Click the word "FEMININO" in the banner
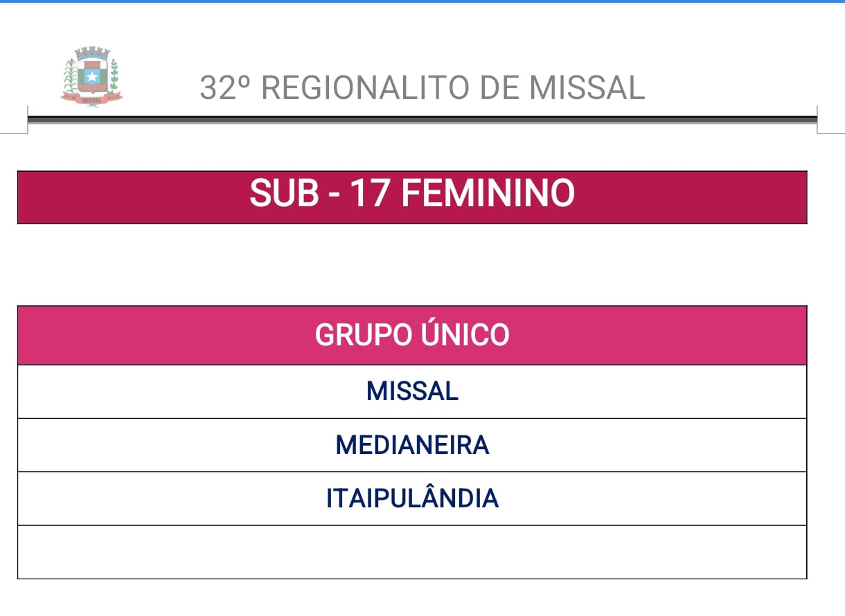Image resolution: width=845 pixels, height=616 pixels. [x=488, y=193]
